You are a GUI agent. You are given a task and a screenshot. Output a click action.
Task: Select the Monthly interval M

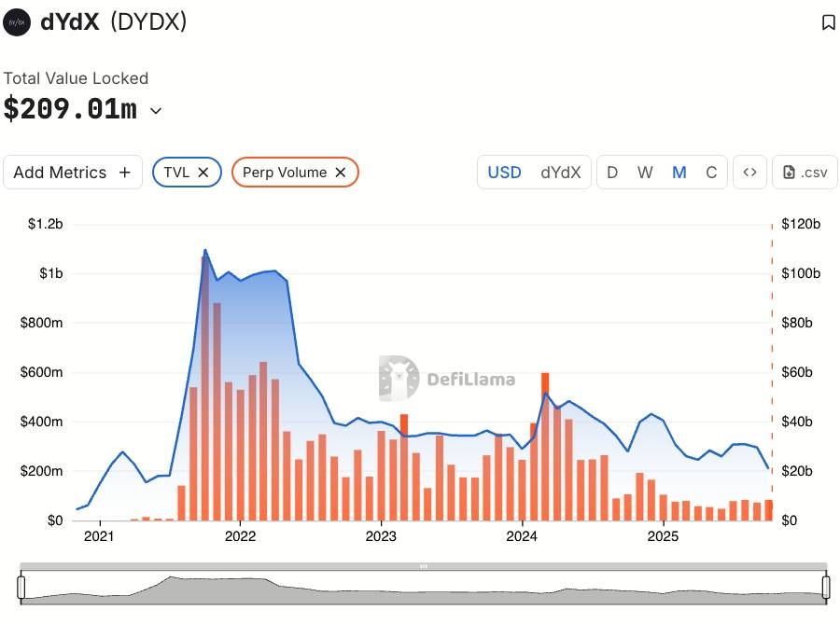coord(679,172)
